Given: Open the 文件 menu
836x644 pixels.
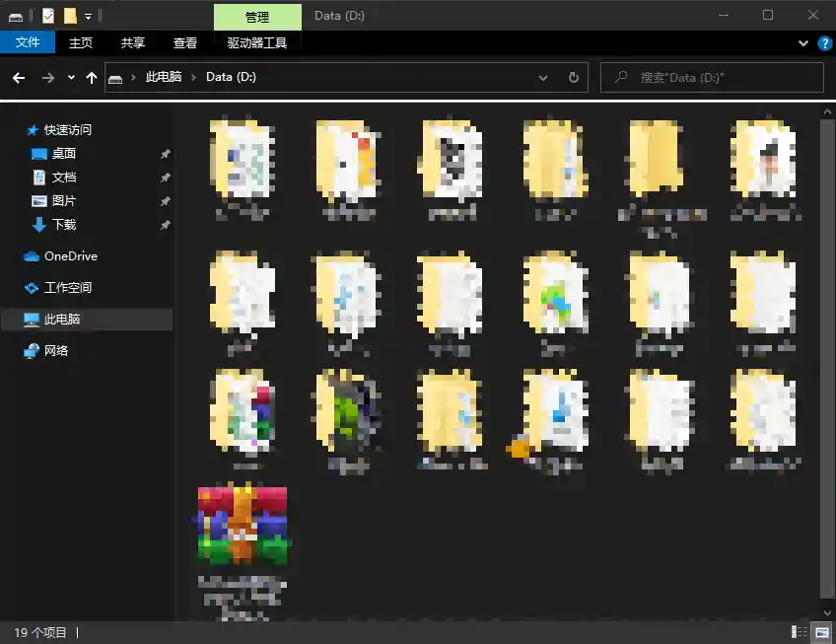Looking at the screenshot, I should 28,43.
